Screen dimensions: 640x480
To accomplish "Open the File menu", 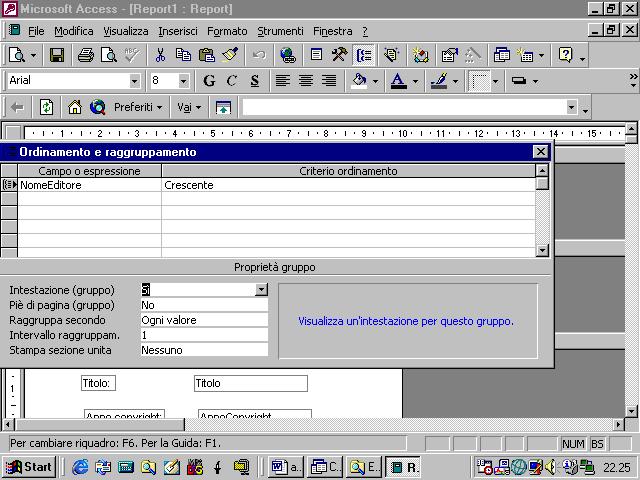I will (36, 31).
